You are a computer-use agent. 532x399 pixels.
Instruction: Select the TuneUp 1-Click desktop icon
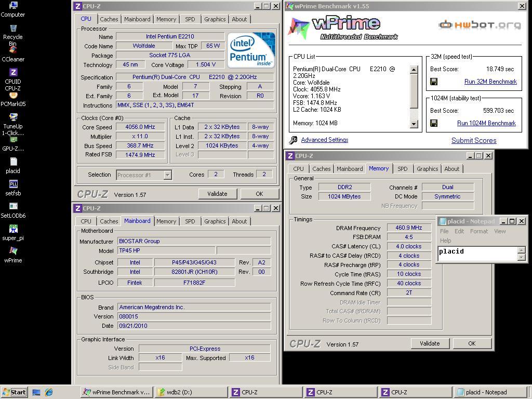point(13,124)
